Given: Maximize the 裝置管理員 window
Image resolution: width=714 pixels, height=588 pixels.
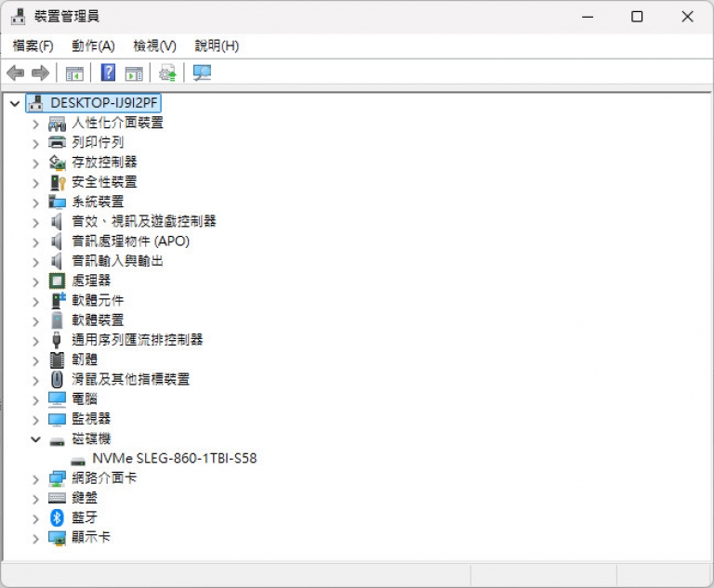Looking at the screenshot, I should tap(637, 17).
